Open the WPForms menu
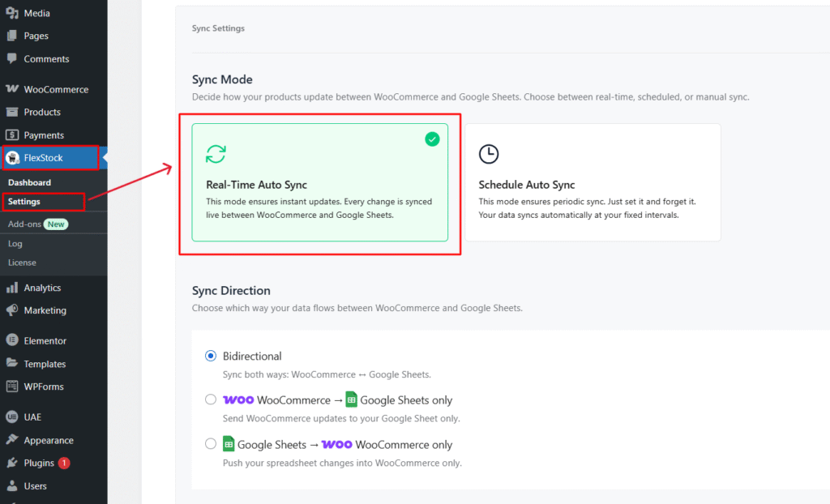This screenshot has height=504, width=830. (44, 387)
